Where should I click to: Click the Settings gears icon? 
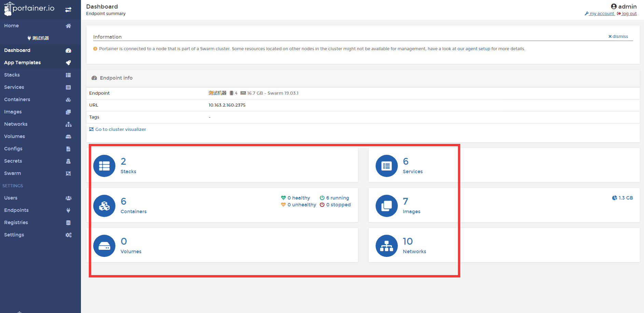[68, 235]
